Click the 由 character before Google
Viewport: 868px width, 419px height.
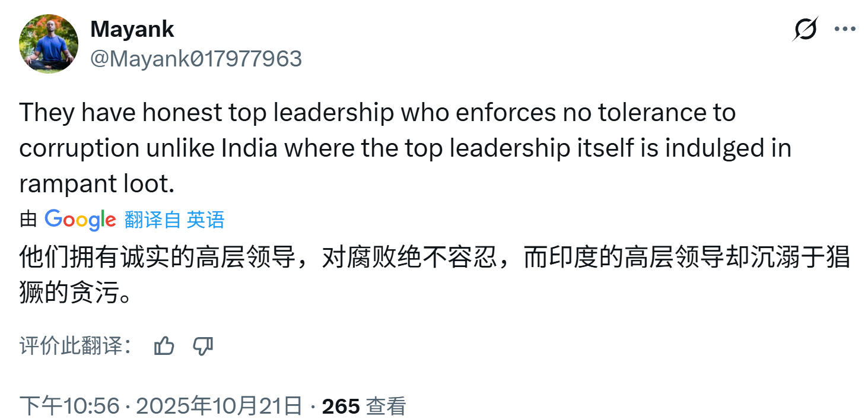(x=28, y=220)
